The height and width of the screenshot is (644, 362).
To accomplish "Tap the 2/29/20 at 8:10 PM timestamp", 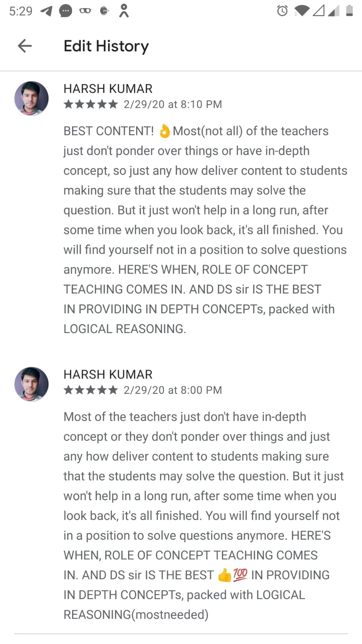I will coord(173,105).
